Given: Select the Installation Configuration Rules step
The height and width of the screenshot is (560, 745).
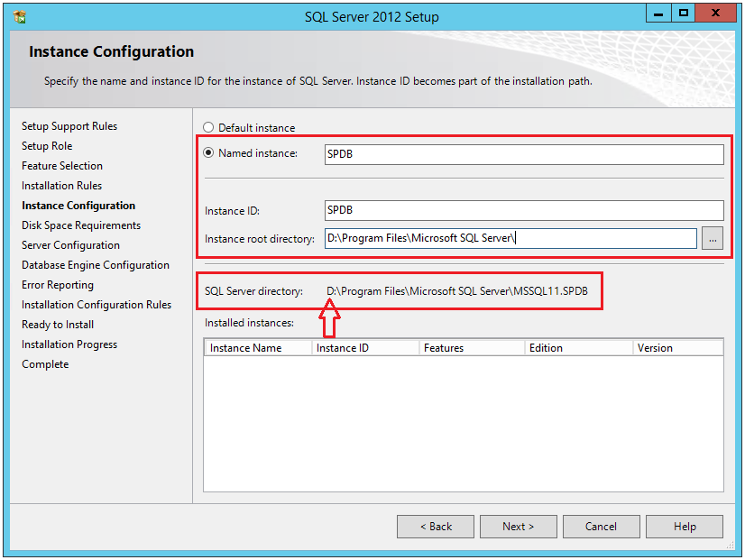Looking at the screenshot, I should pyautogui.click(x=97, y=305).
